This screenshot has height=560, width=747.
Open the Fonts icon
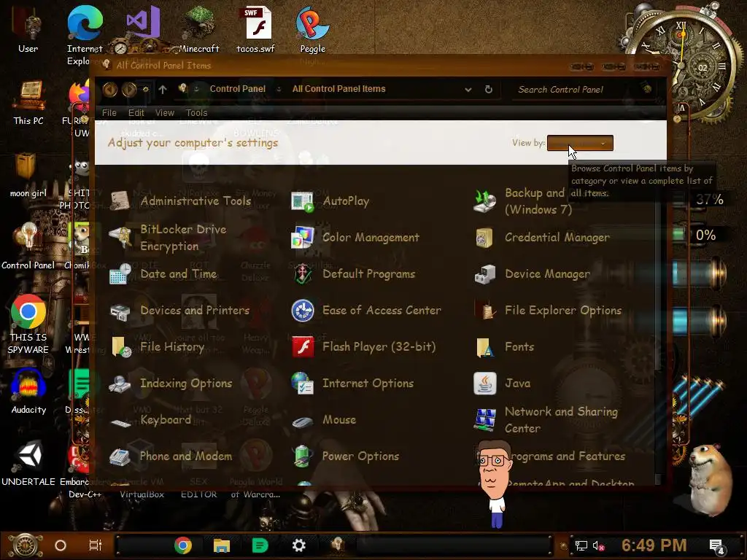(484, 346)
